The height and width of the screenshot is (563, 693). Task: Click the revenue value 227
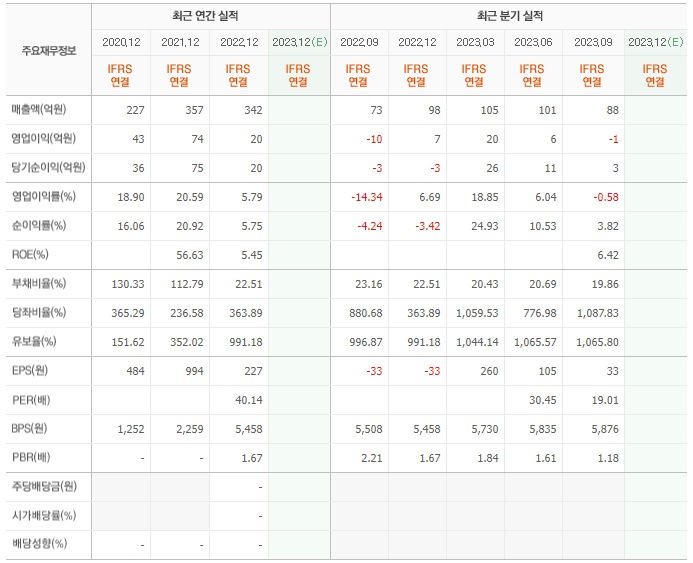point(135,110)
